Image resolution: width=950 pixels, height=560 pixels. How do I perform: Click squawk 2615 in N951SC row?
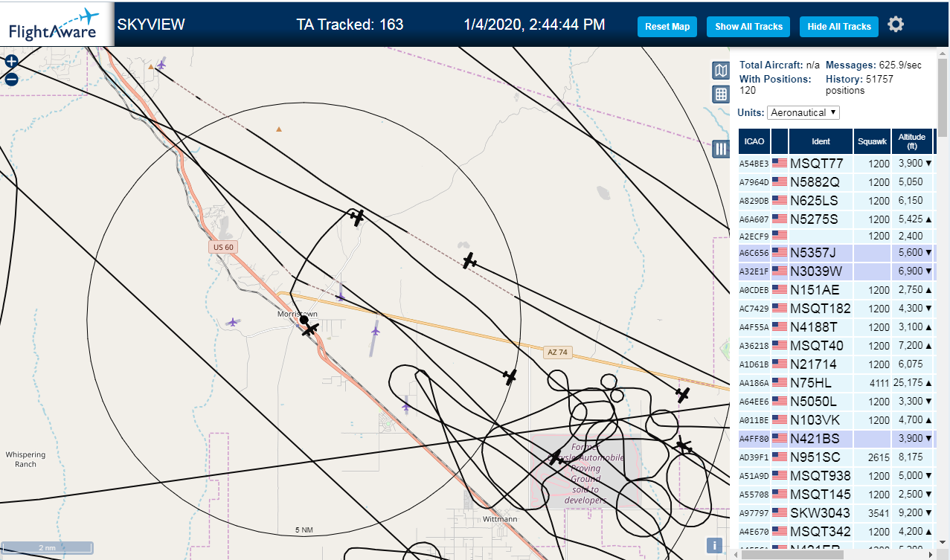(878, 457)
